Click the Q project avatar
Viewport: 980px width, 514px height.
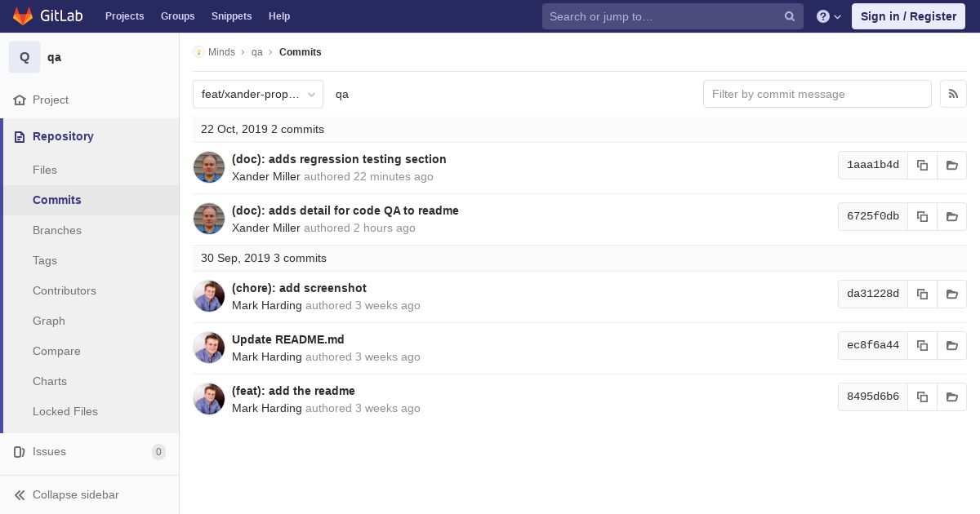click(24, 57)
